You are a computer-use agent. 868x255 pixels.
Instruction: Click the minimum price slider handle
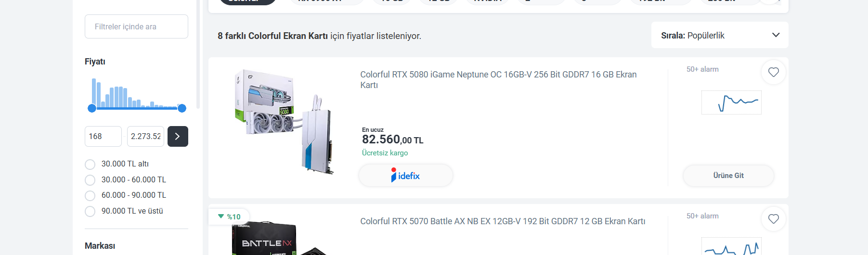coord(92,108)
